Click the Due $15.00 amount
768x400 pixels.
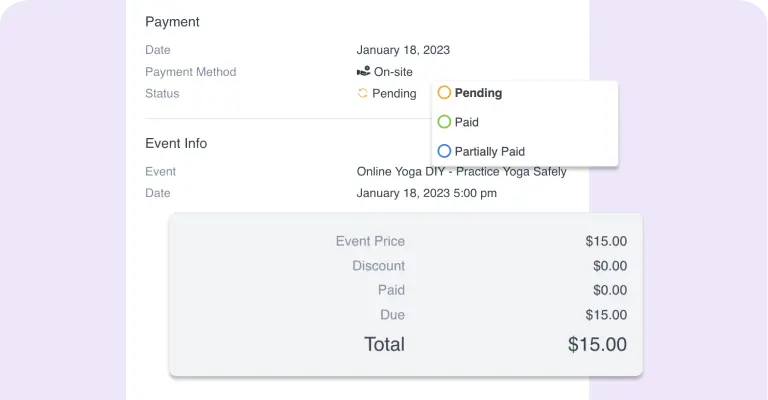[606, 315]
